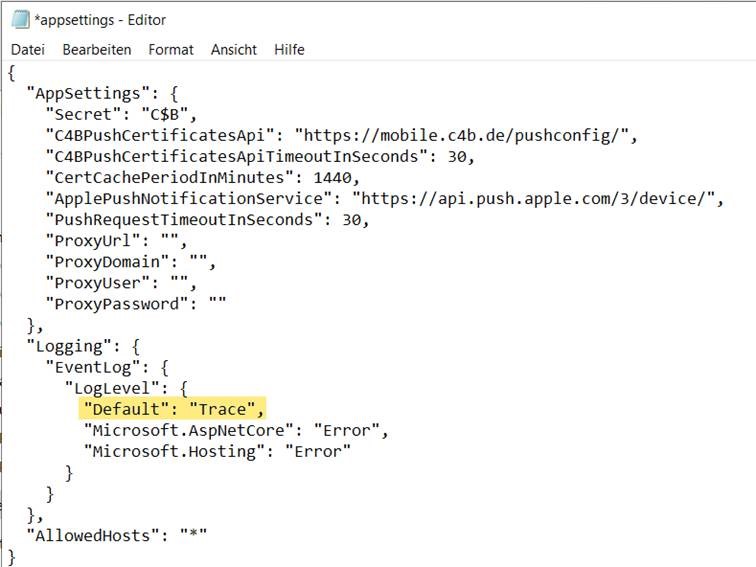Click the Microsoft.AspNetCore "Error" value
The image size is (756, 567).
coord(347,430)
